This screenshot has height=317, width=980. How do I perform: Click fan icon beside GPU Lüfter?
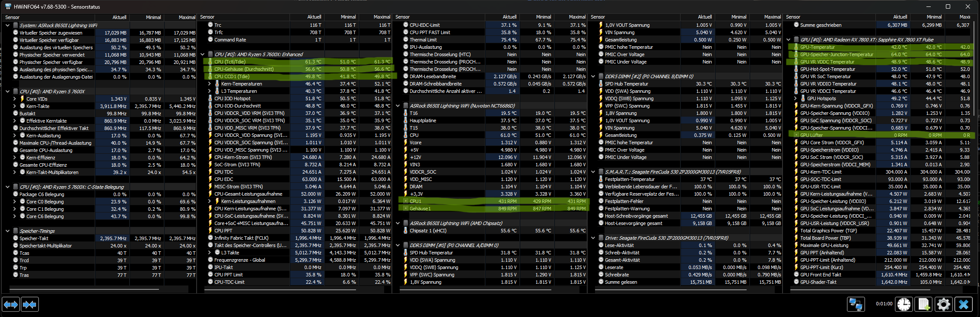(796, 135)
